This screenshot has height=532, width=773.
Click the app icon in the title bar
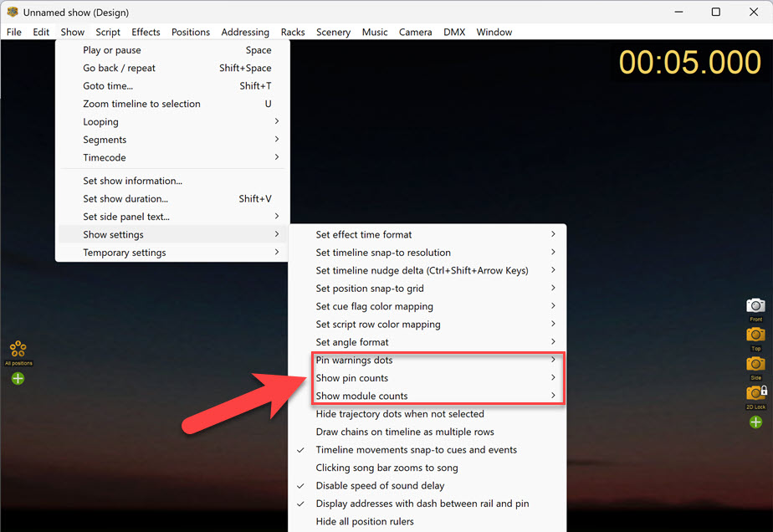12,12
